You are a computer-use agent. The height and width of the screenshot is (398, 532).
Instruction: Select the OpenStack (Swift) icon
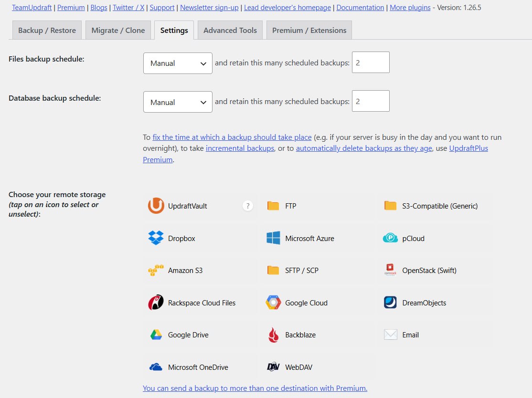(x=390, y=270)
